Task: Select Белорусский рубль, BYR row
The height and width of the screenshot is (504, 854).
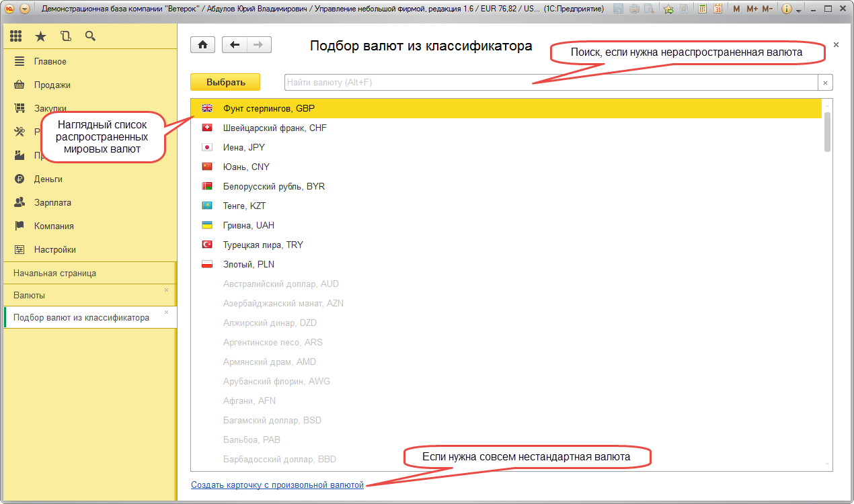Action: pyautogui.click(x=507, y=186)
